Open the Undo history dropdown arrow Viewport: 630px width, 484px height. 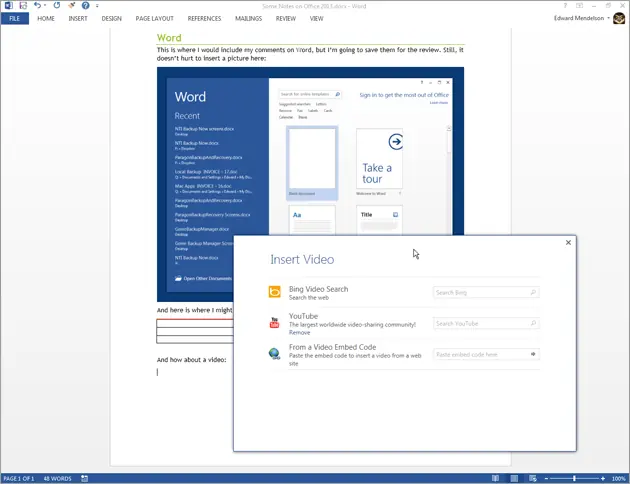(x=45, y=6)
